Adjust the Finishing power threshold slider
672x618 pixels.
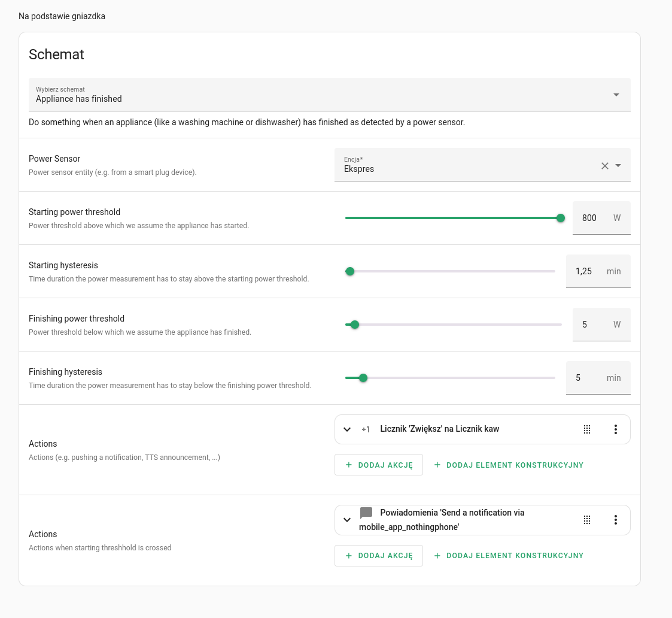pyautogui.click(x=453, y=325)
